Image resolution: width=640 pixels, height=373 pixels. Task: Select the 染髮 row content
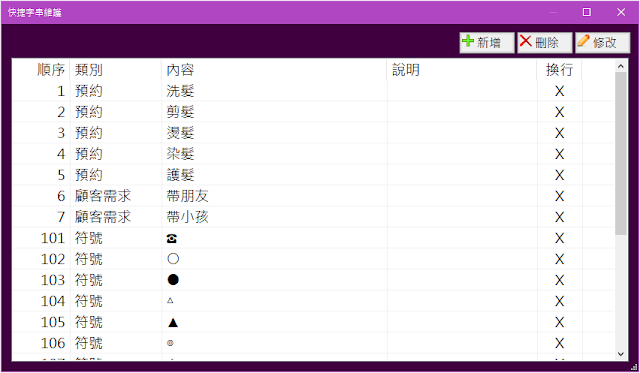point(180,154)
